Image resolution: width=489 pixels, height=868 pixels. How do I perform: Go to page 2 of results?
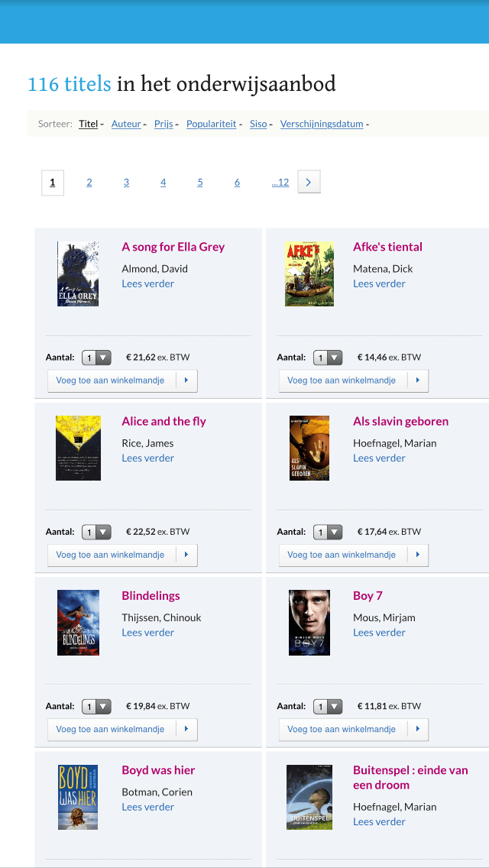click(x=89, y=183)
